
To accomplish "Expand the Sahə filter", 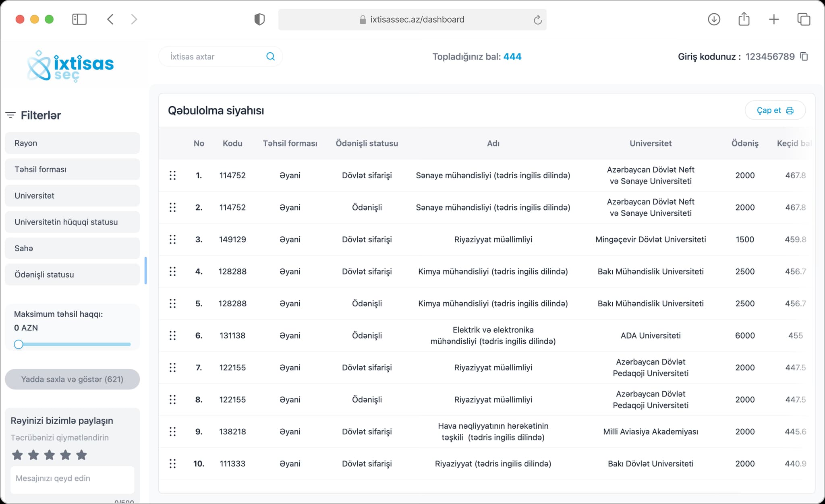I will pos(73,248).
